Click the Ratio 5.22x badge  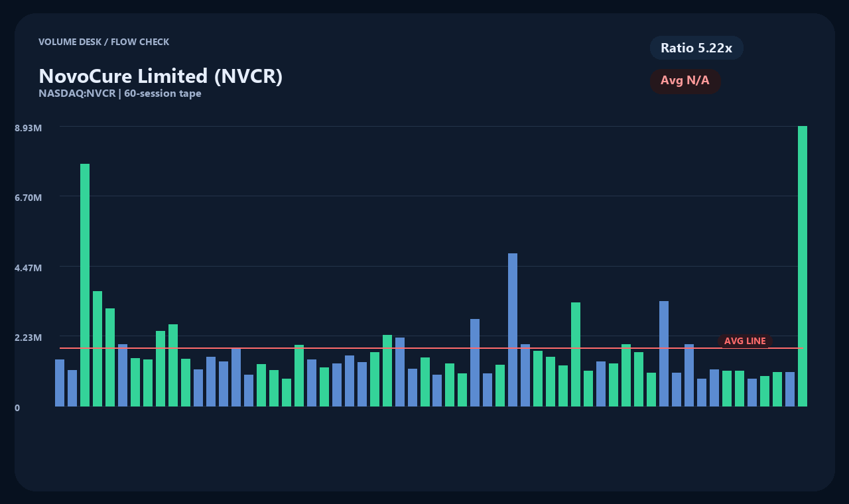point(696,48)
